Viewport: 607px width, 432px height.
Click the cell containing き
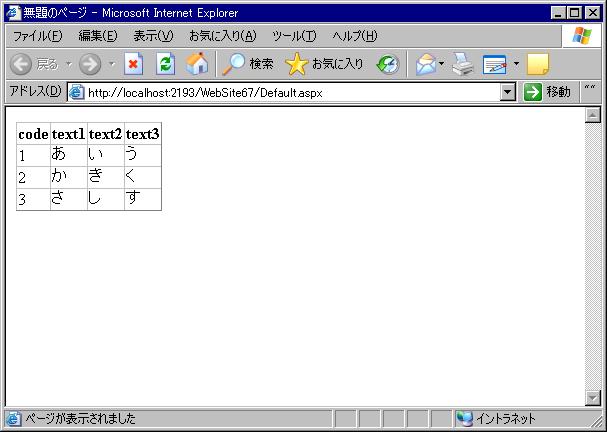(x=106, y=178)
